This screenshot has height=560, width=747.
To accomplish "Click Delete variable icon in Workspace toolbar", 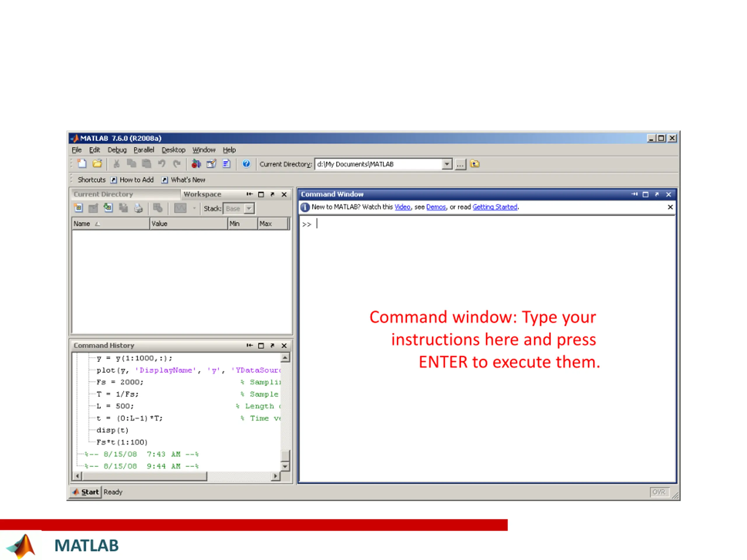I will coord(158,208).
